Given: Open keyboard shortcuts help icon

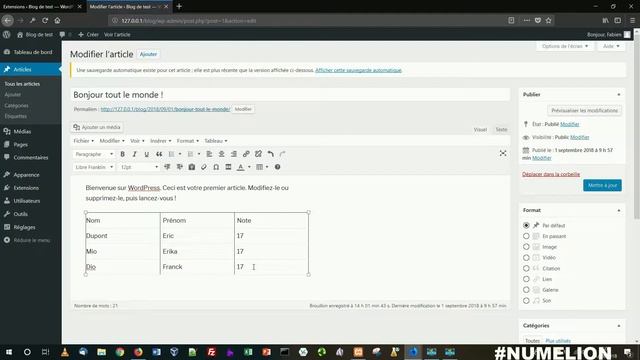Looking at the screenshot, I should 278,167.
